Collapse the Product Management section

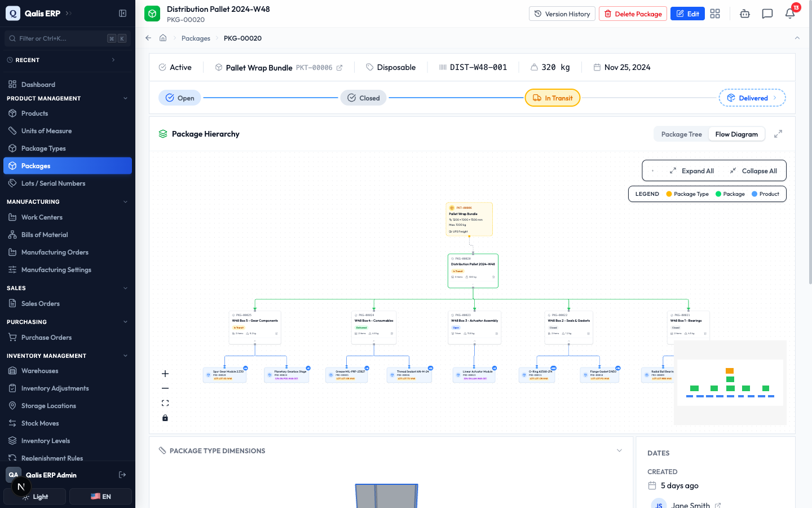125,98
